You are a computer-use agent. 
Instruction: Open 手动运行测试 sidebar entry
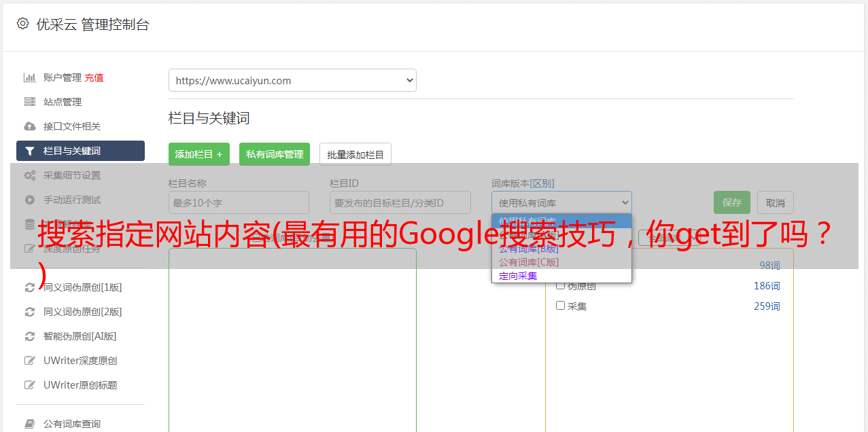pos(72,200)
